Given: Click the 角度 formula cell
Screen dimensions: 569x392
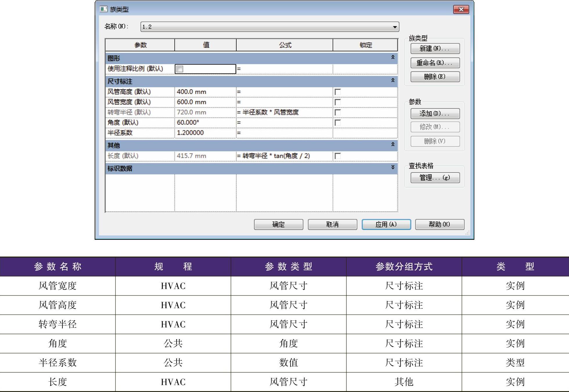Looking at the screenshot, I should [284, 123].
